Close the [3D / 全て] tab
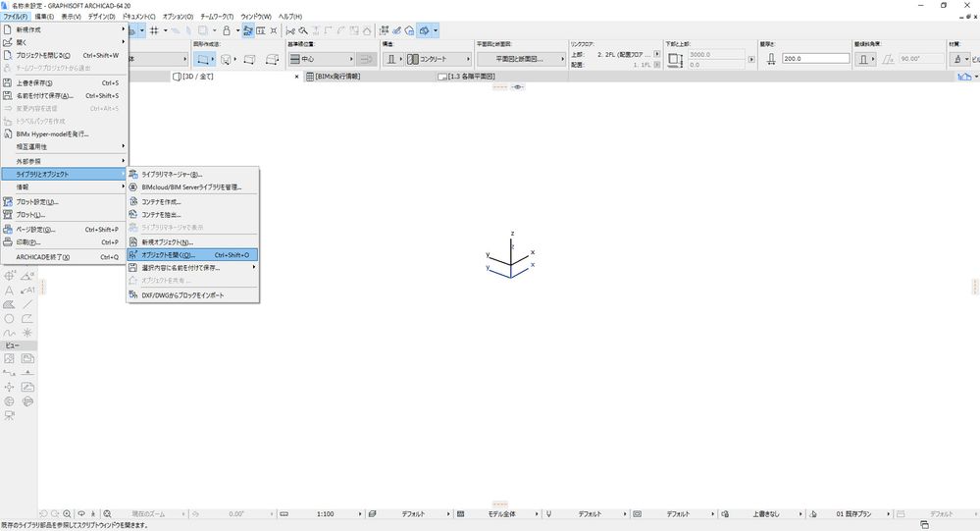Viewport: 980px width, 531px height. point(297,77)
